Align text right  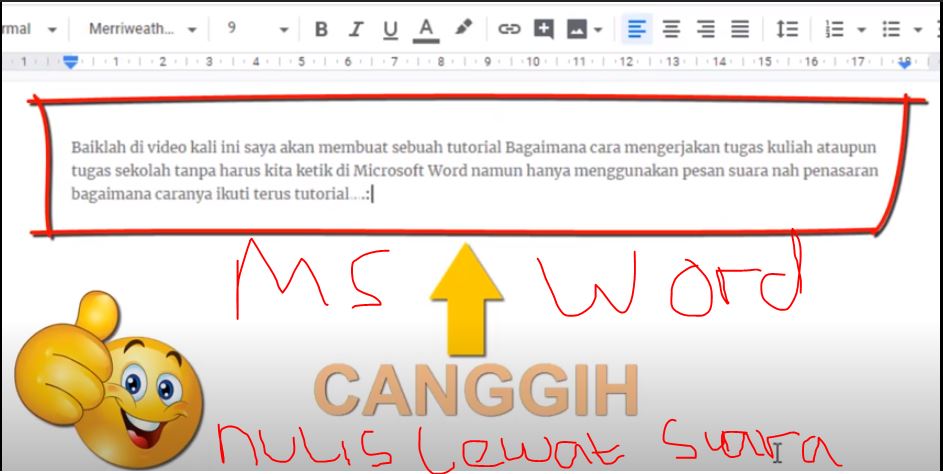pyautogui.click(x=705, y=29)
